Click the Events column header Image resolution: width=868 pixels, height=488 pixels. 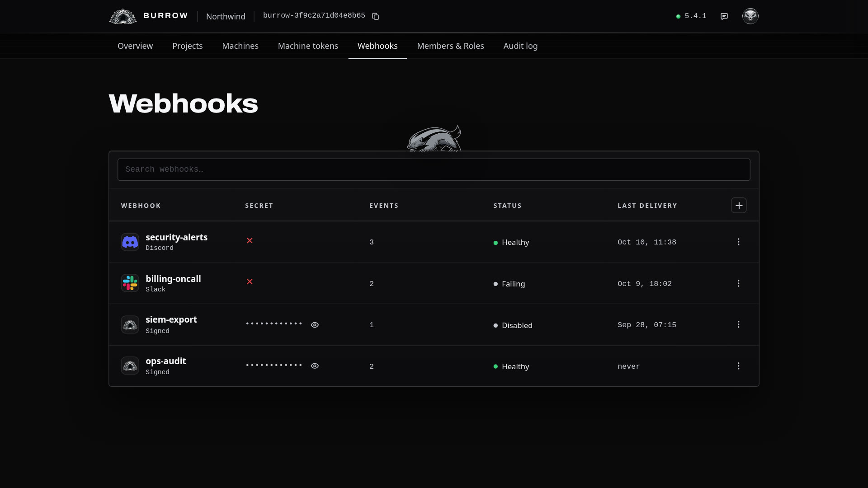pyautogui.click(x=384, y=206)
